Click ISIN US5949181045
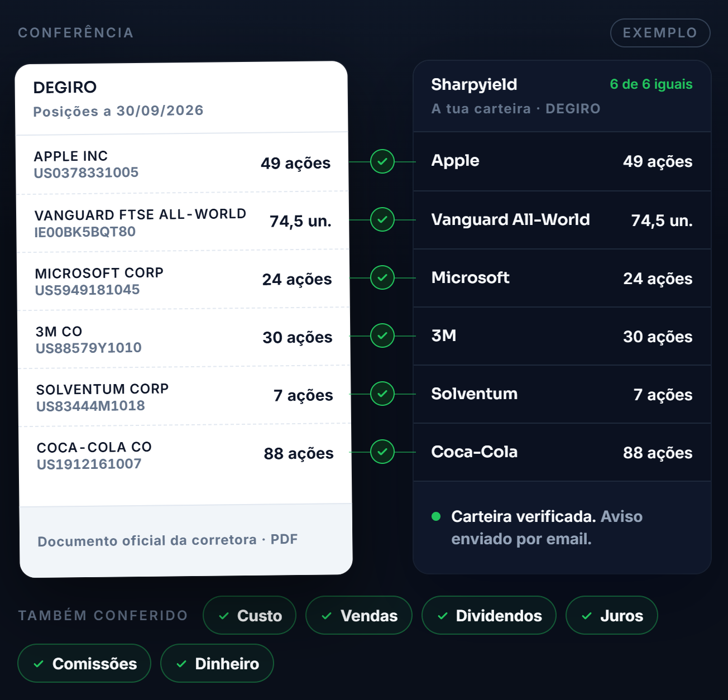 87,290
